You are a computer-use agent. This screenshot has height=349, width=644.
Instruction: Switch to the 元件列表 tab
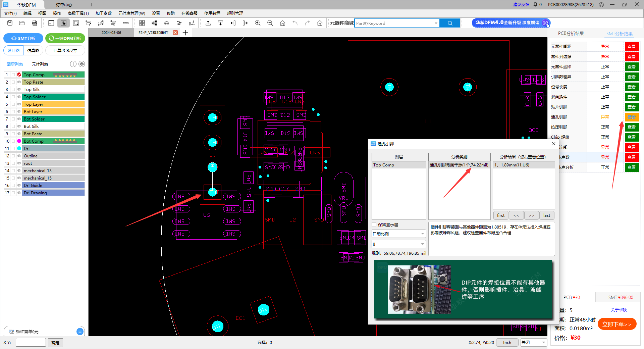coord(40,64)
